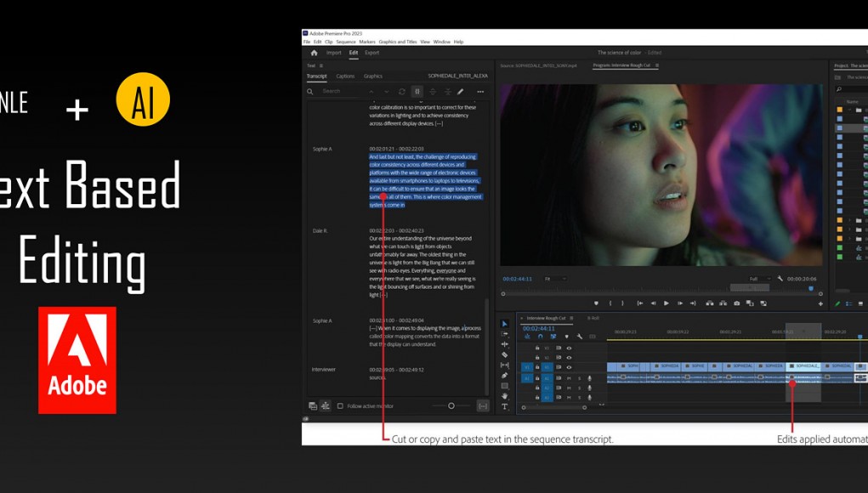The width and height of the screenshot is (868, 493).
Task: Open the Program monitor panel menu
Action: [x=657, y=65]
